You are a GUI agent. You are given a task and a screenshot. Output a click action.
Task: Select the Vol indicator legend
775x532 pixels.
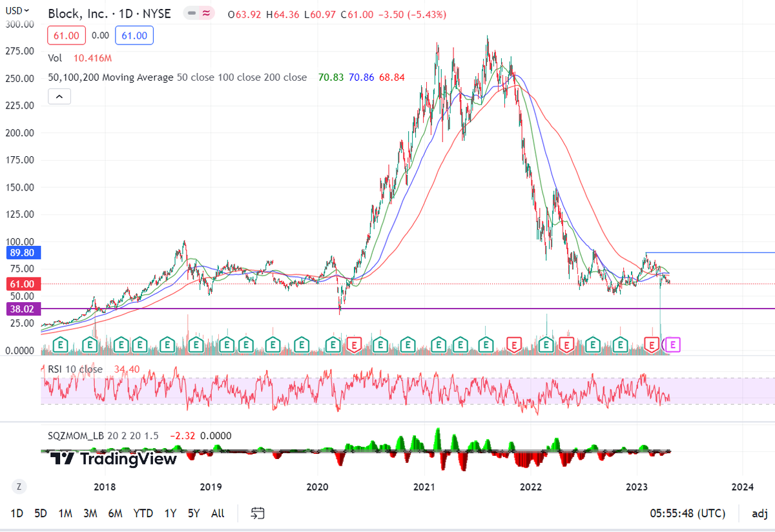tap(55, 58)
